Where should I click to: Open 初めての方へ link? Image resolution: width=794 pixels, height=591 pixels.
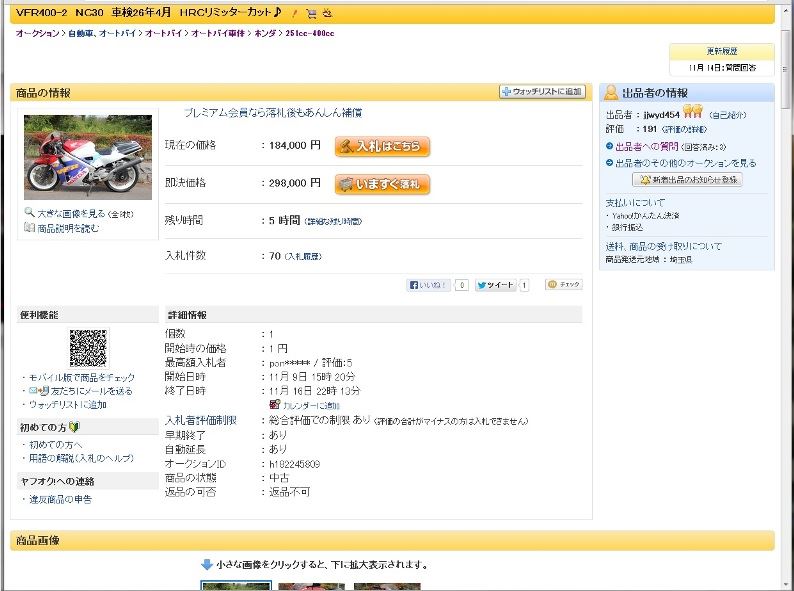[x=55, y=445]
